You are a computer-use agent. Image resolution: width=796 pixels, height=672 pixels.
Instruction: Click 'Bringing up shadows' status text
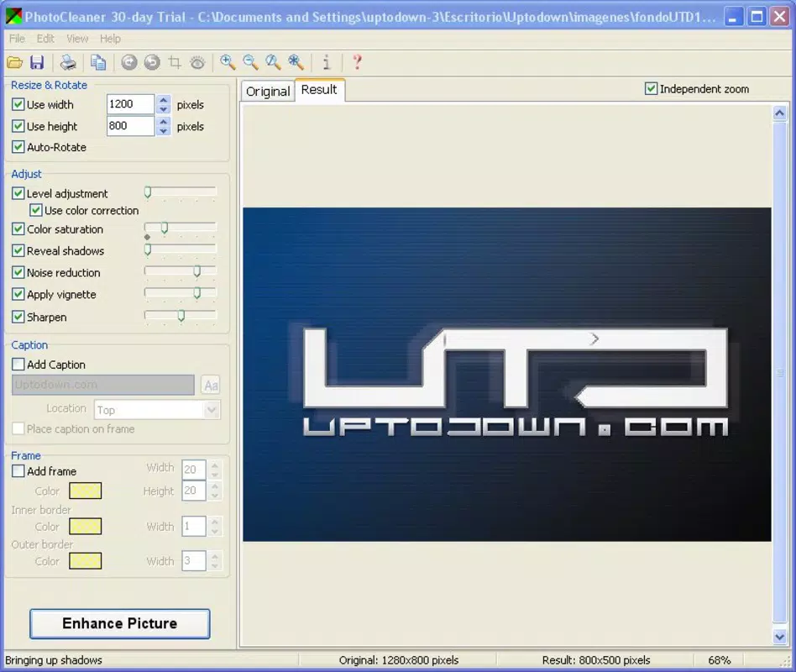[x=53, y=660]
